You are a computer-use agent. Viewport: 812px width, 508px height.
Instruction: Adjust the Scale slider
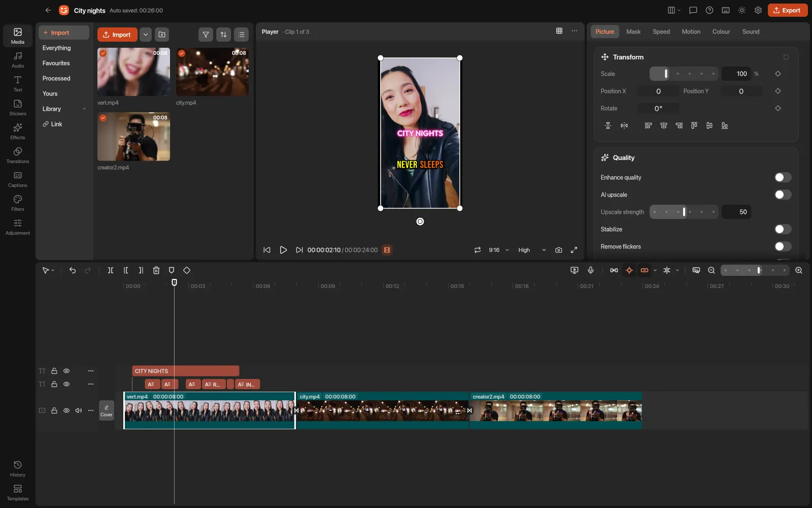[x=684, y=74]
